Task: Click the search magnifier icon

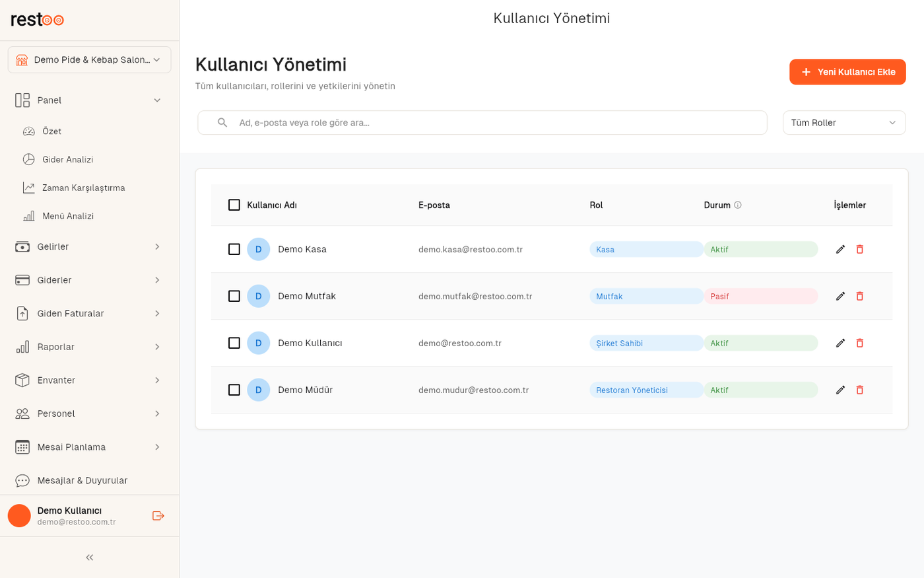Action: pos(222,123)
